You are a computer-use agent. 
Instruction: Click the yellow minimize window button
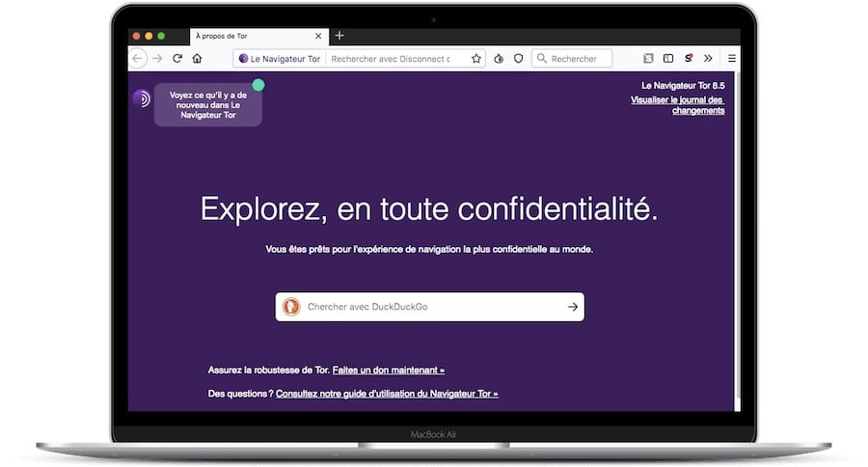pos(149,36)
